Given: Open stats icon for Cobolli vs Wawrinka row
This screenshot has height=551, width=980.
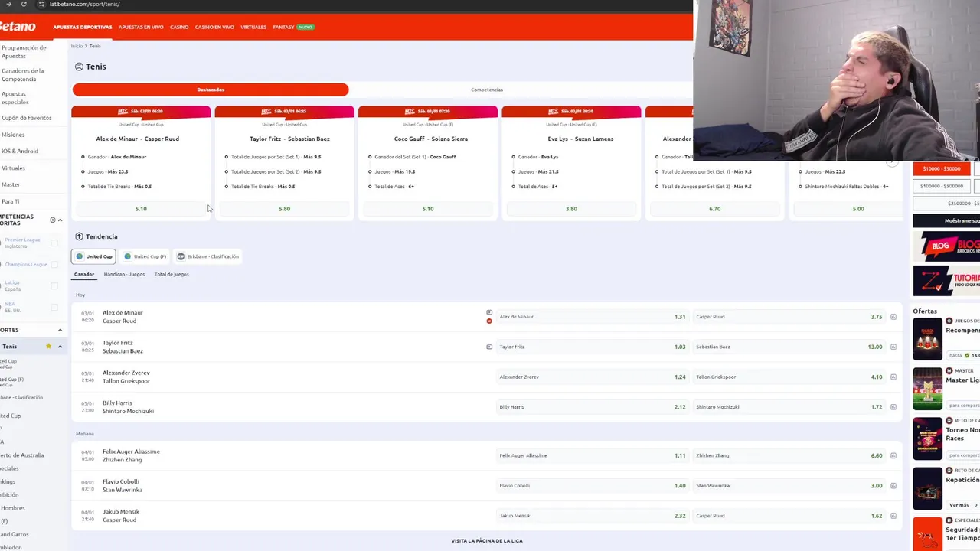Looking at the screenshot, I should [893, 485].
